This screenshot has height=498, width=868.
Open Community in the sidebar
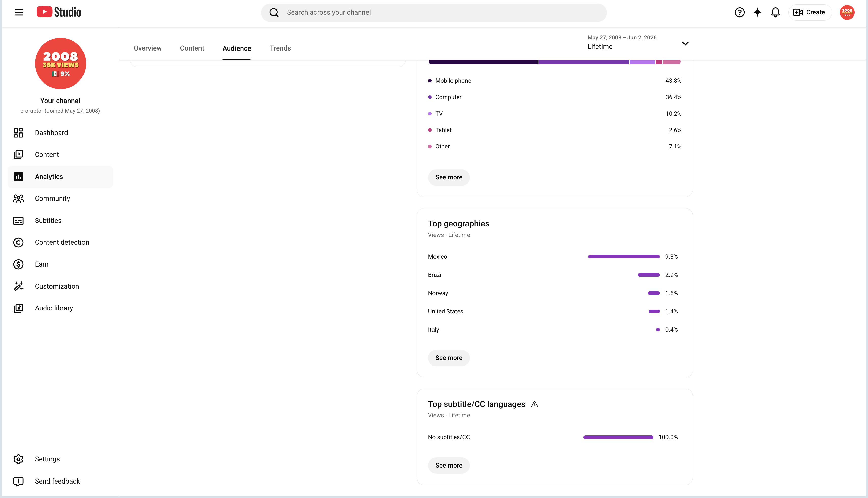[x=60, y=199]
